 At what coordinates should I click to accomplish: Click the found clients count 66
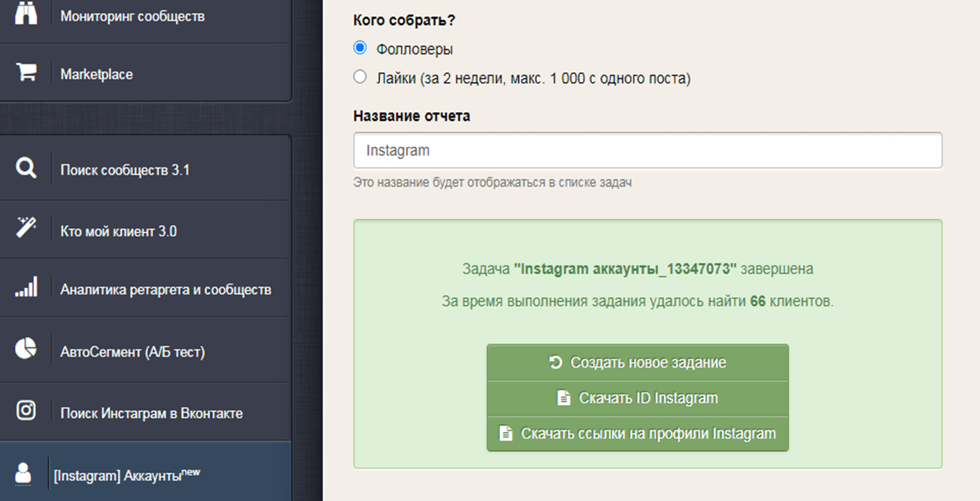point(758,301)
